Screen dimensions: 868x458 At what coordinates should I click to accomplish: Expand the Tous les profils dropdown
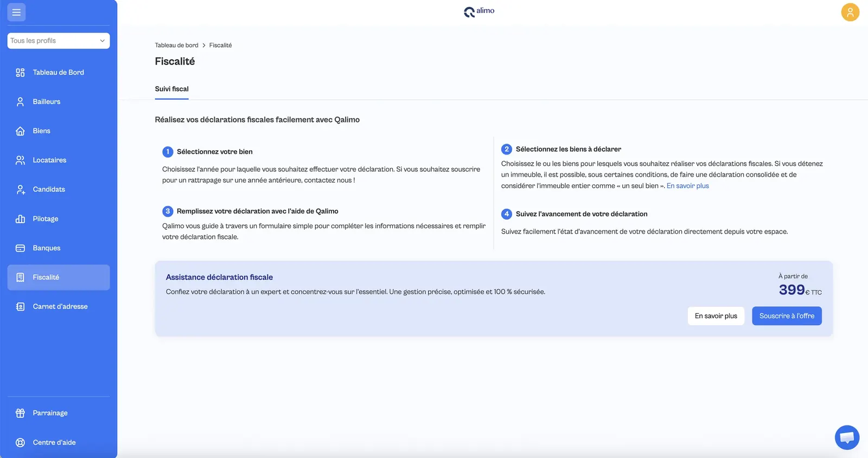click(x=59, y=41)
